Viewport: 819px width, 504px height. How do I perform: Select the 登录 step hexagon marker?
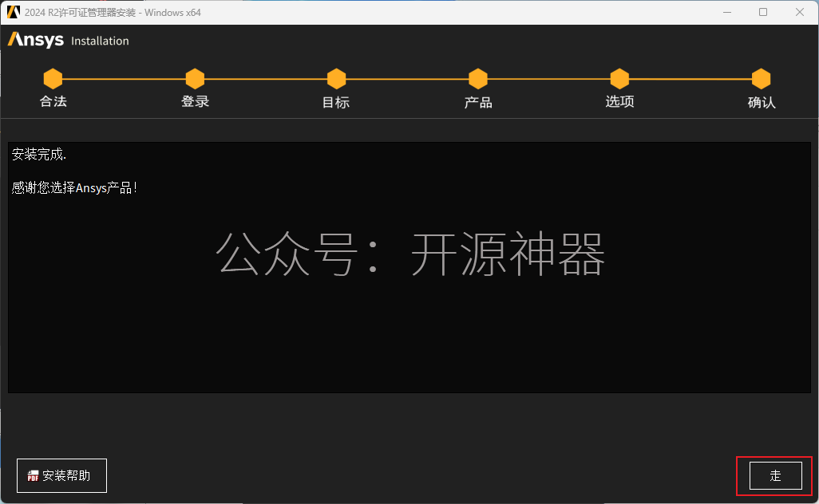click(x=195, y=79)
